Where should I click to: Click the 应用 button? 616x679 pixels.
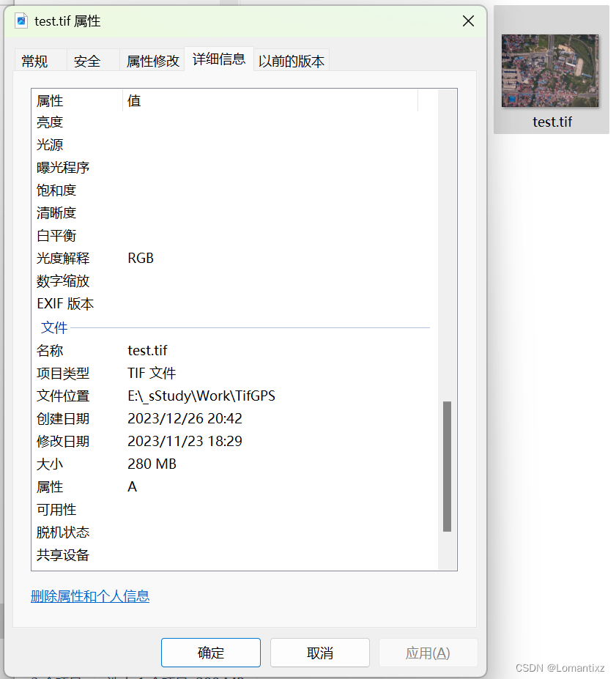[x=428, y=652]
